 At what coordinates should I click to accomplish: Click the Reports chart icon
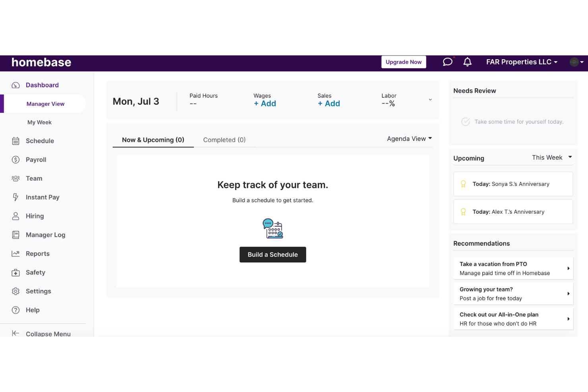click(15, 253)
